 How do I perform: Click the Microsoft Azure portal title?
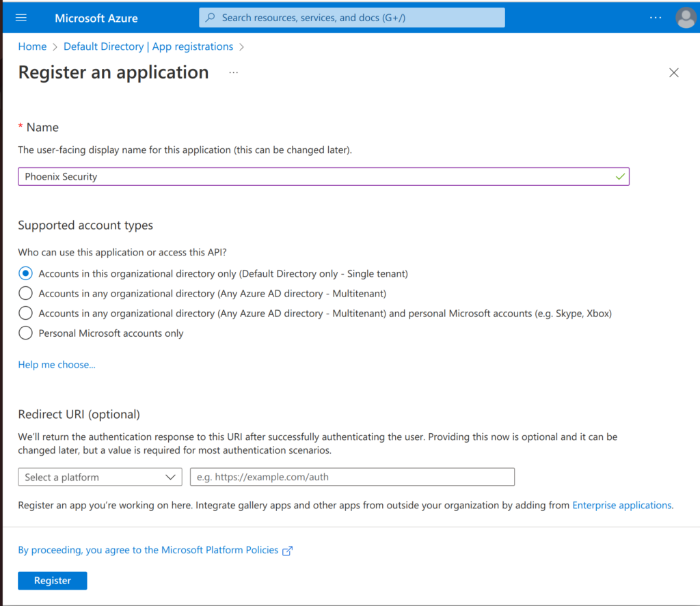point(96,18)
